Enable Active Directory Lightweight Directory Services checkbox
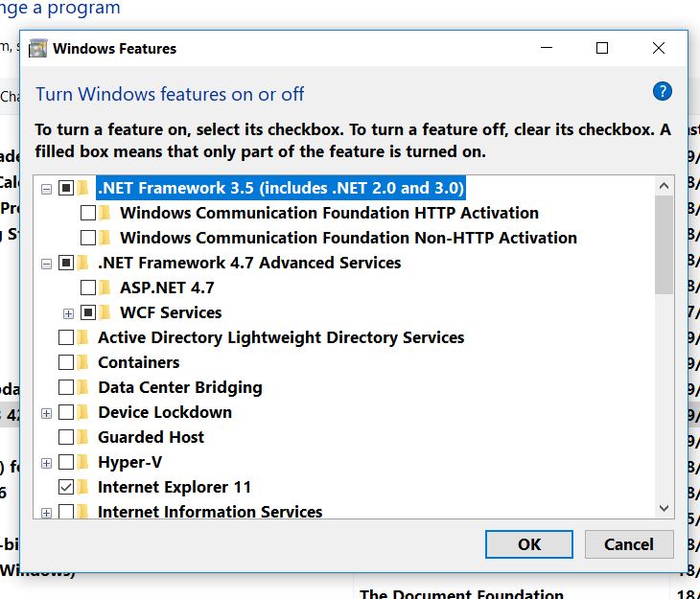This screenshot has width=700, height=599. point(66,337)
